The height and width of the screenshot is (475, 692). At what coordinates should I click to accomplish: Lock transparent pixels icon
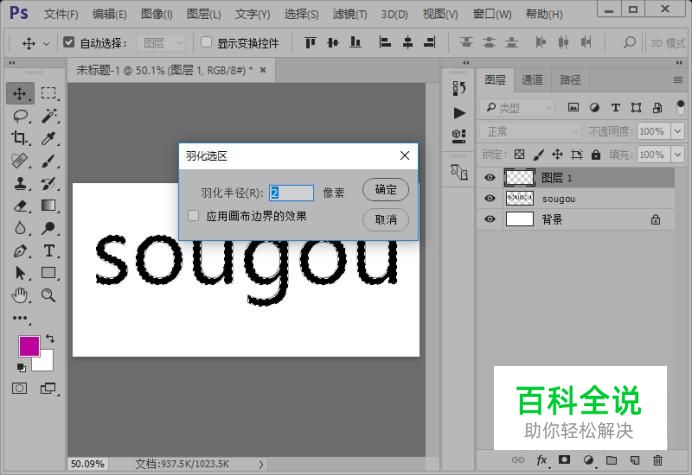click(x=519, y=155)
